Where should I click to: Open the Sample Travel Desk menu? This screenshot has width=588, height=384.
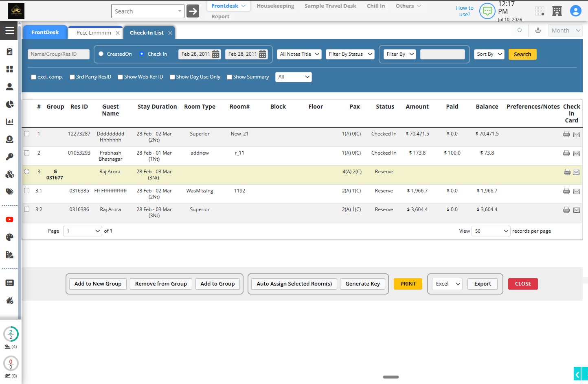point(330,6)
